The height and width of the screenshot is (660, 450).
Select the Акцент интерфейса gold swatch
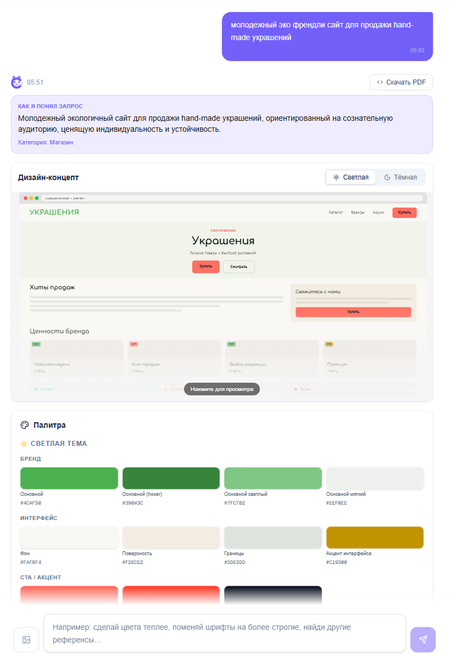click(375, 538)
